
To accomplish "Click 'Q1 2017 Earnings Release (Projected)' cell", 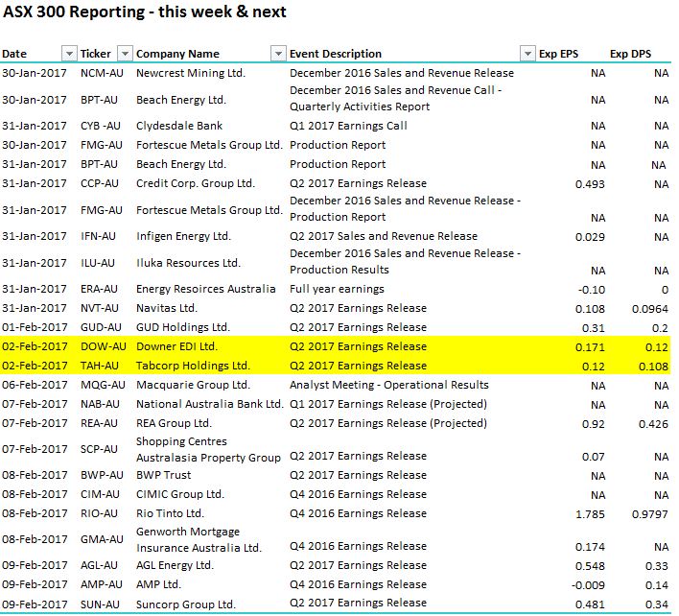I will 388,404.
